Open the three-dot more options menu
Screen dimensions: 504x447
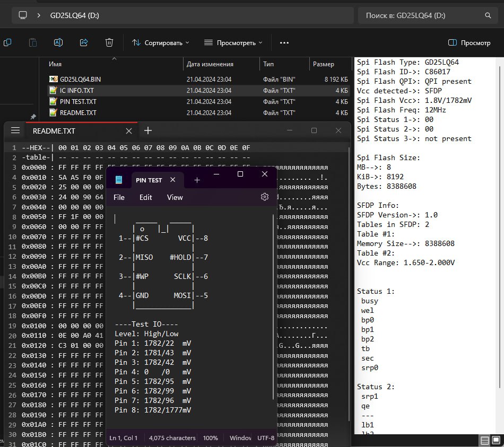284,43
